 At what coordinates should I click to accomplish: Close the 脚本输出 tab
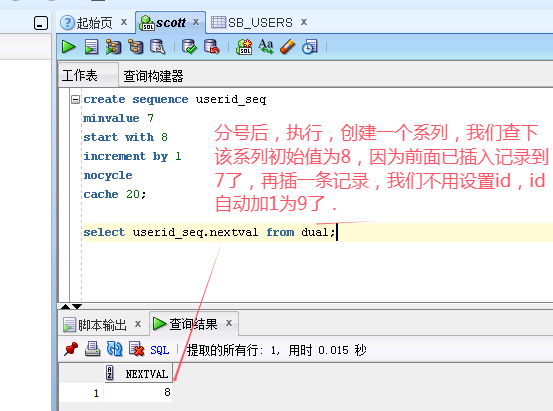click(138, 324)
